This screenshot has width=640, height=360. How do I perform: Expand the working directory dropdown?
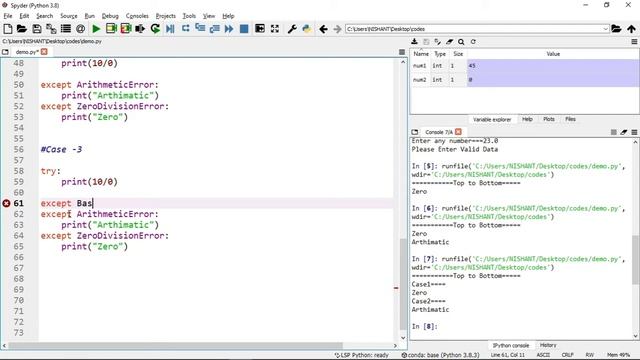click(x=605, y=29)
